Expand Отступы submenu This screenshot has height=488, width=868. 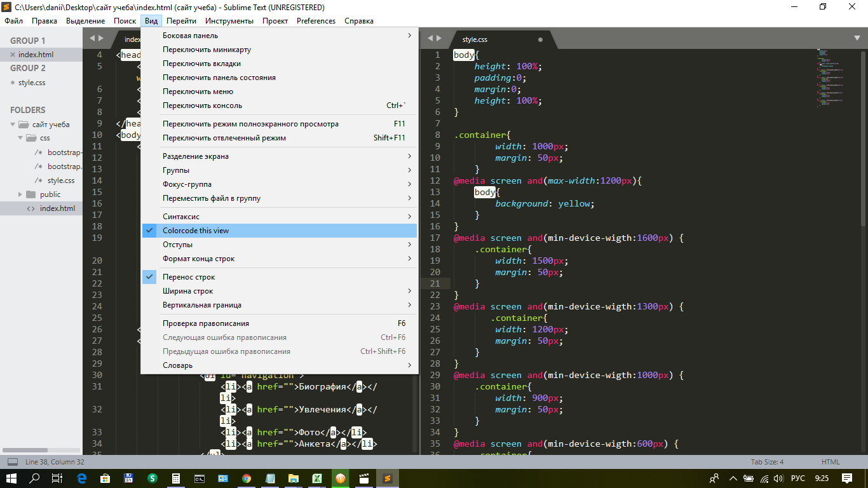pos(280,245)
